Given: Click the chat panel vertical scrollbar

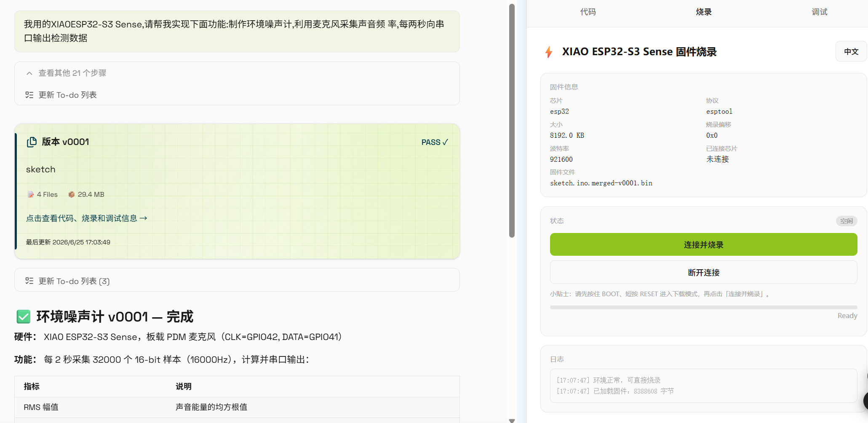Looking at the screenshot, I should coord(512,121).
